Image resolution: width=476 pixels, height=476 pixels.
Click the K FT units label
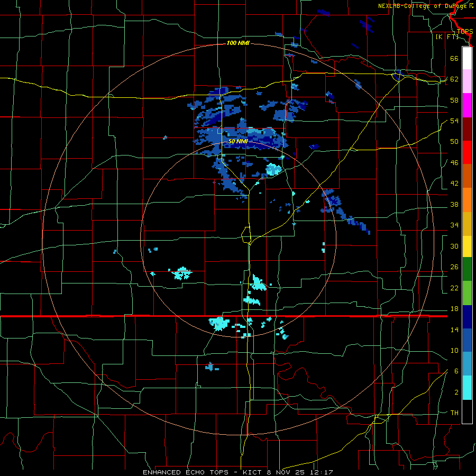pos(447,36)
